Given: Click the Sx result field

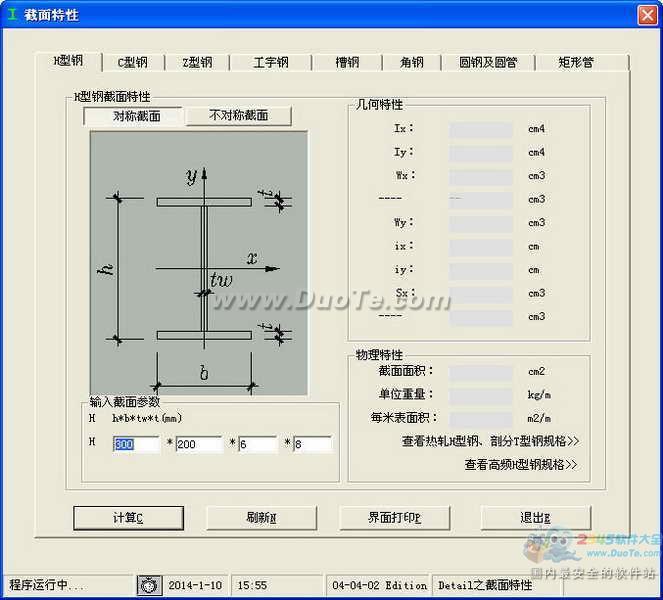Looking at the screenshot, I should 481,294.
